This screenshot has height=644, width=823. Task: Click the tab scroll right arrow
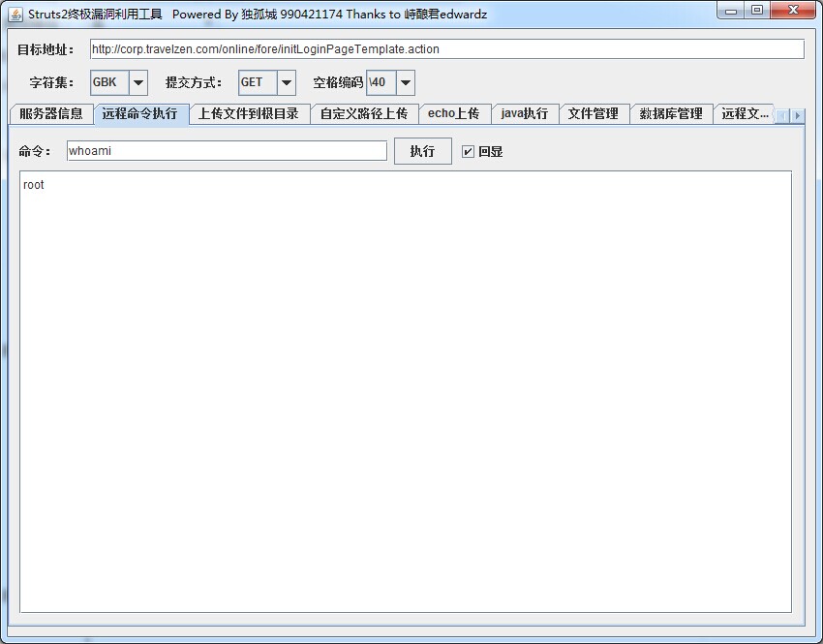click(x=797, y=115)
